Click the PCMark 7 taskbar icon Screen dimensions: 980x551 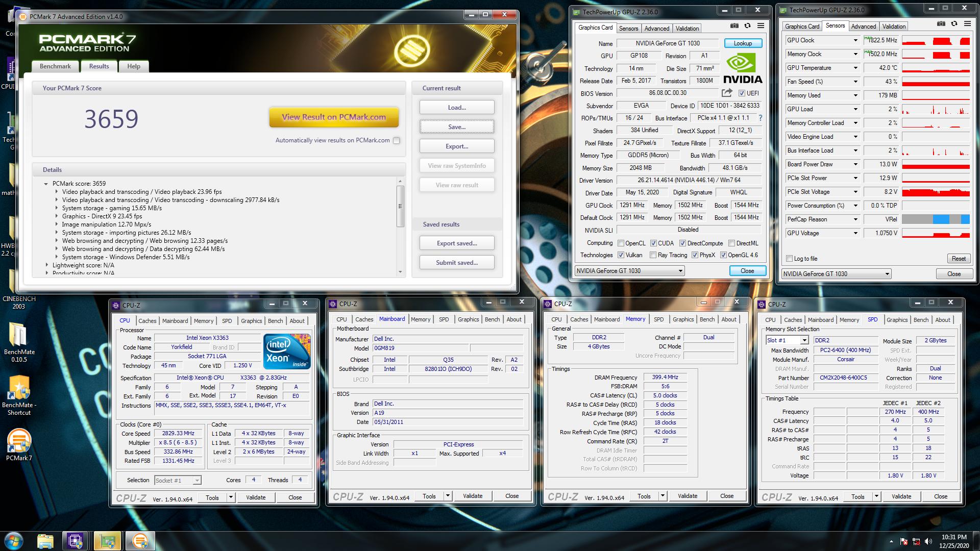[140, 541]
